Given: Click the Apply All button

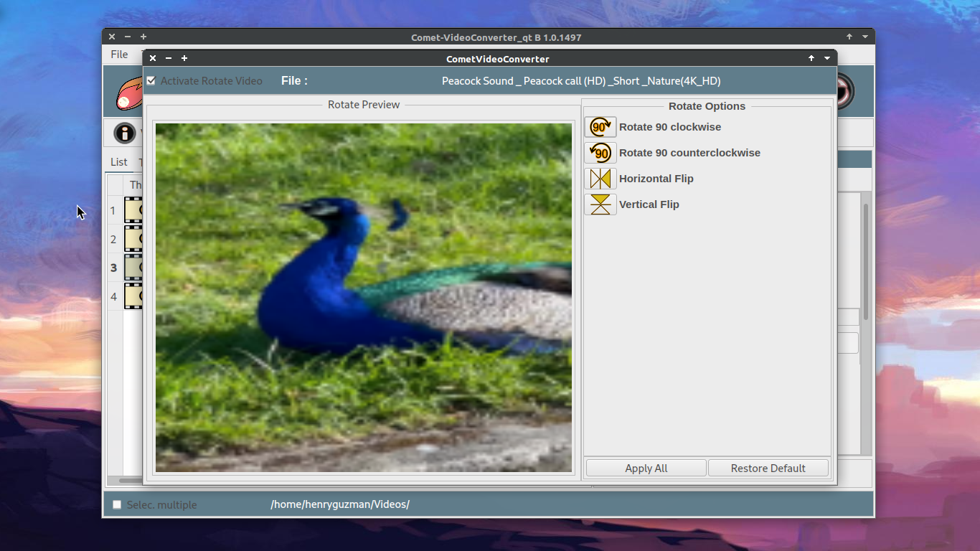Looking at the screenshot, I should pyautogui.click(x=646, y=468).
